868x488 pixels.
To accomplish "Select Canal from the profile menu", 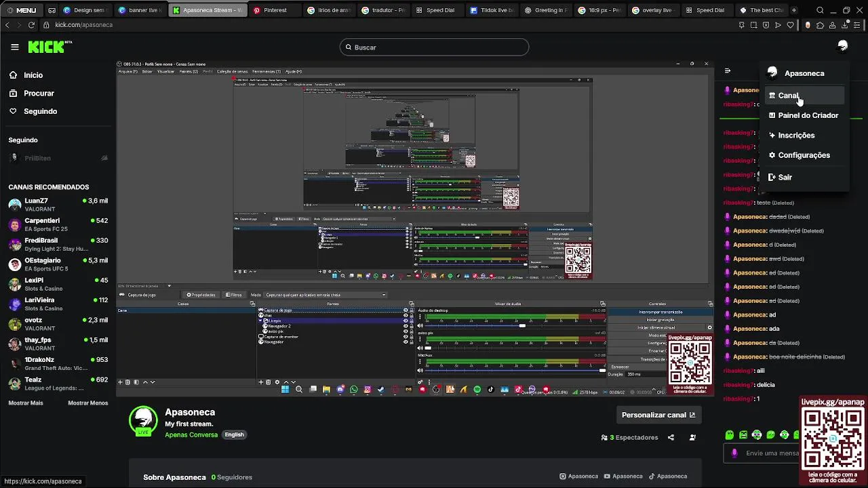I will tap(804, 96).
